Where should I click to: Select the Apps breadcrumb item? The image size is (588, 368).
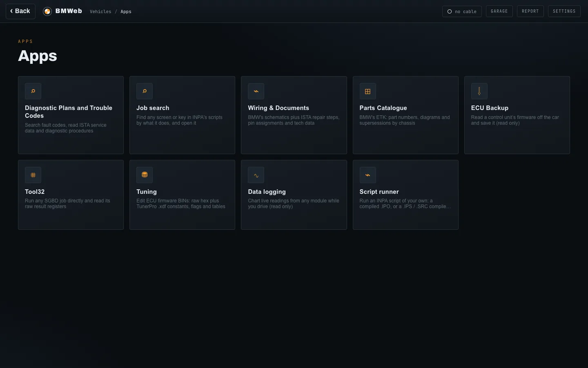[126, 11]
